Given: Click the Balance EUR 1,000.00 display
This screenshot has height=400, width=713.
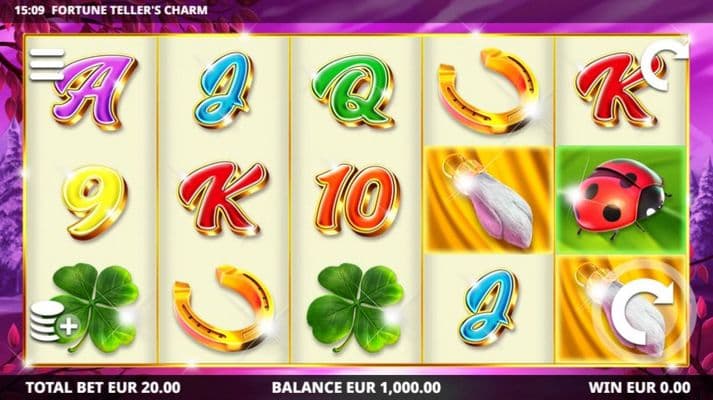Looking at the screenshot, I should tap(356, 388).
